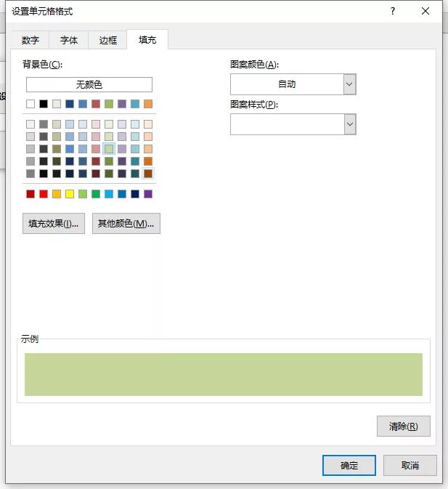
Task: Pick the muted purple swatch in the top theme row
Action: click(122, 104)
